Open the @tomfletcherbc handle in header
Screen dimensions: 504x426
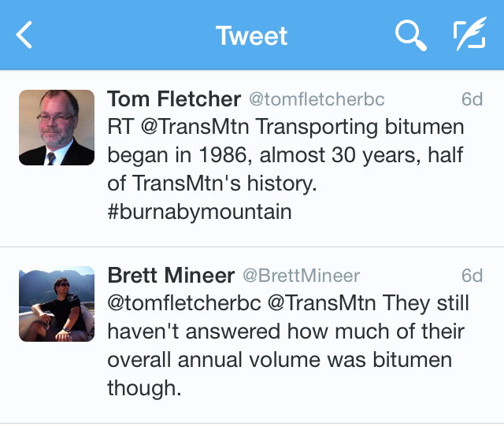tap(317, 99)
